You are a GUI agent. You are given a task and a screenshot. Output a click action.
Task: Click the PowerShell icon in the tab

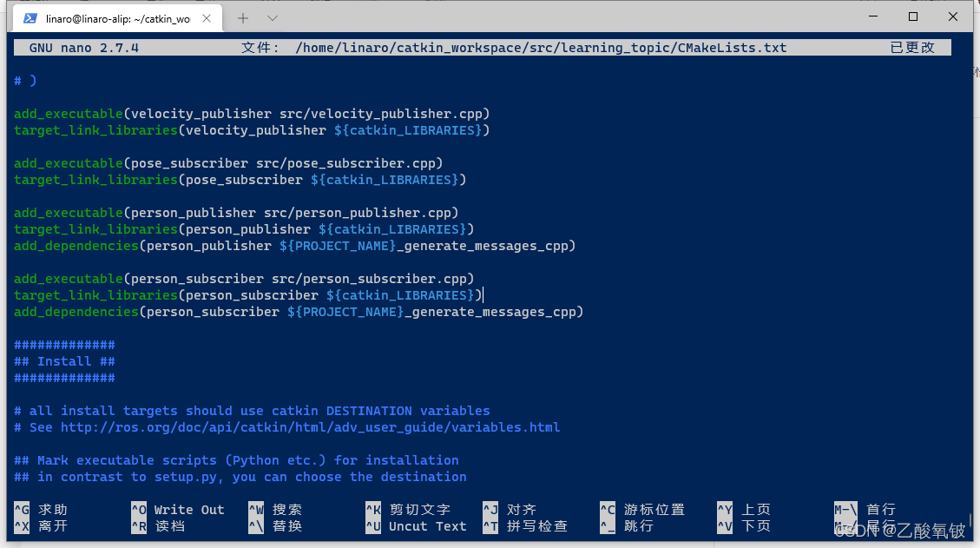click(30, 19)
